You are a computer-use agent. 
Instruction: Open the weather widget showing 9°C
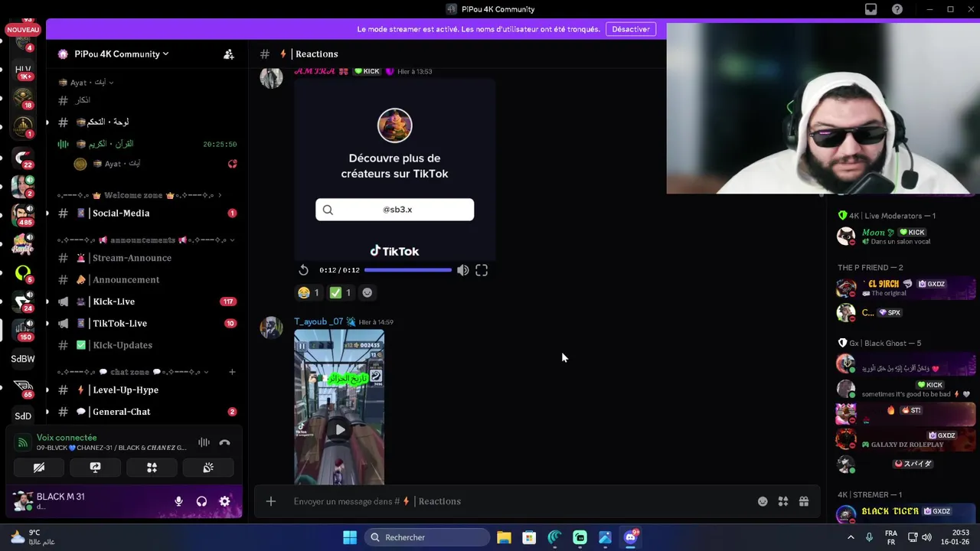click(x=32, y=537)
